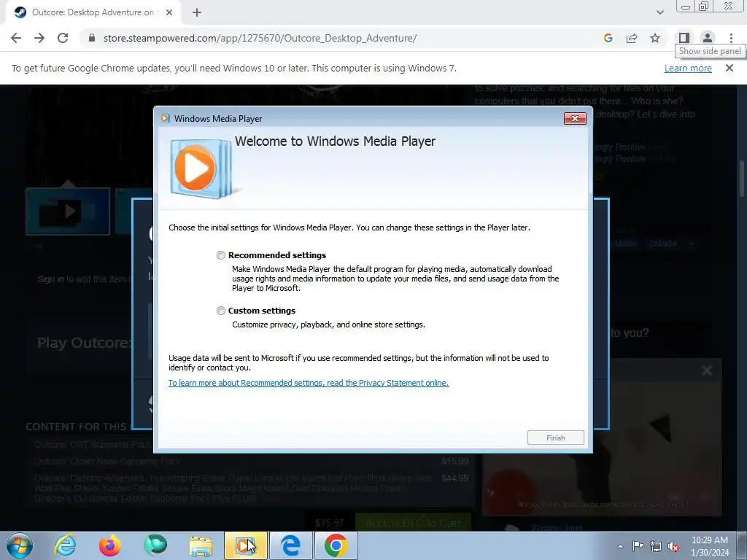Launch Microsoft Edge from the taskbar

click(x=290, y=545)
